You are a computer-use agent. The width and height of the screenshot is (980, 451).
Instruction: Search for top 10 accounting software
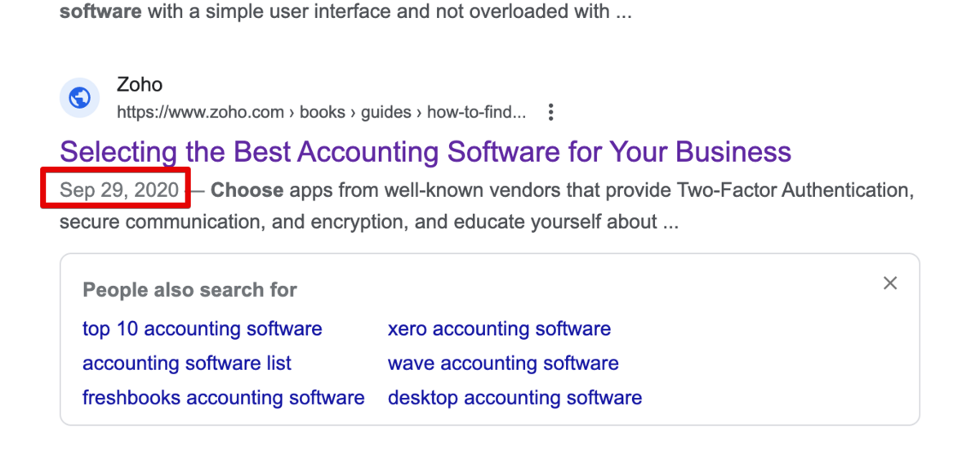202,329
